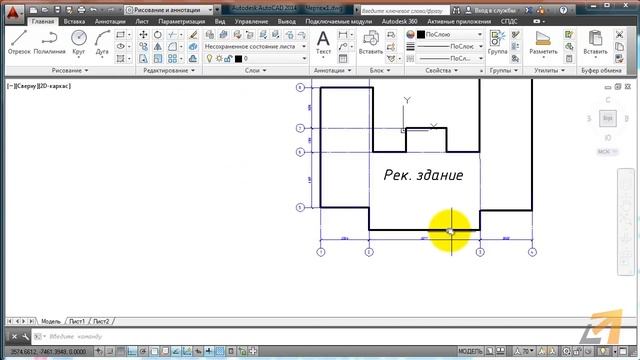The height and width of the screenshot is (360, 640).
Task: Open the Аннотации ribbon tab
Action: (x=110, y=21)
